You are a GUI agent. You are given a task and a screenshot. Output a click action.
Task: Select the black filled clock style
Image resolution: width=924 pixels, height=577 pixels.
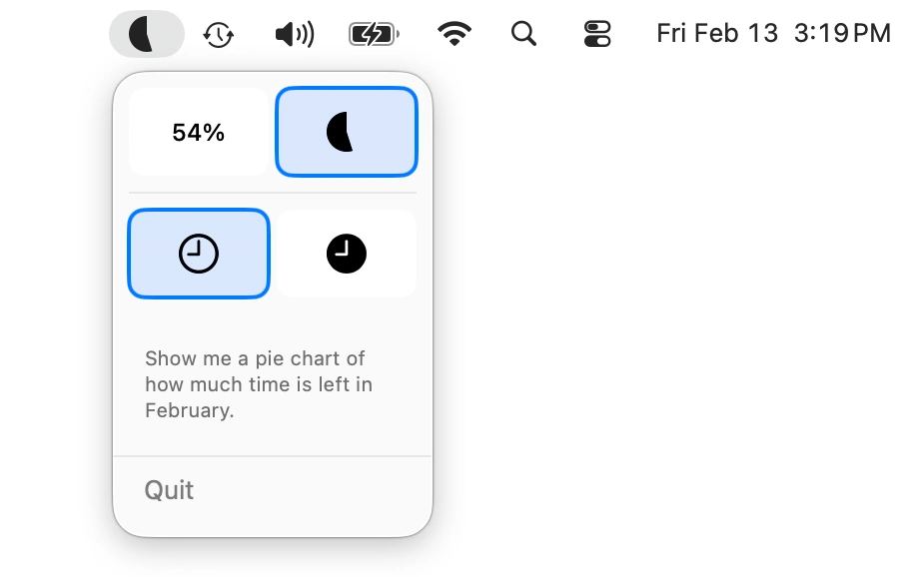(x=346, y=253)
